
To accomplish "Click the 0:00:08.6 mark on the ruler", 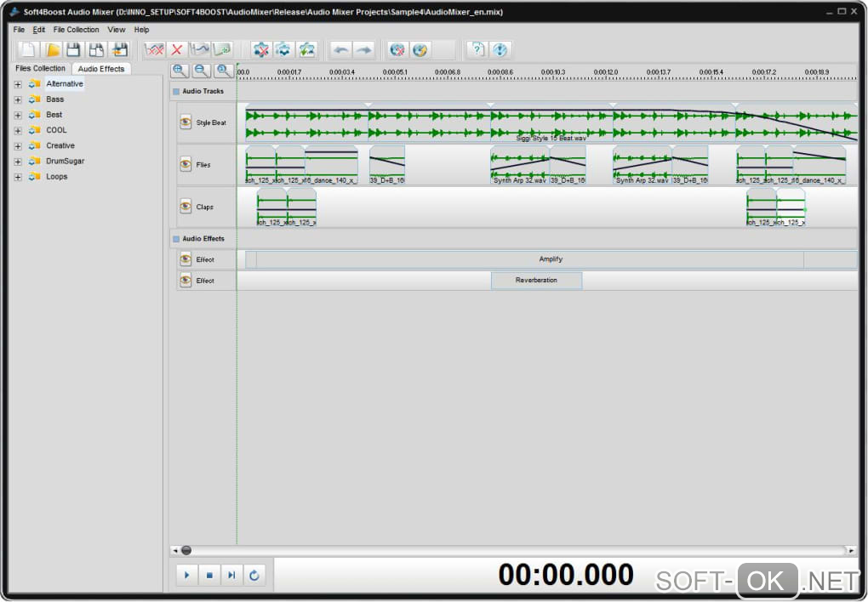I will pos(500,72).
